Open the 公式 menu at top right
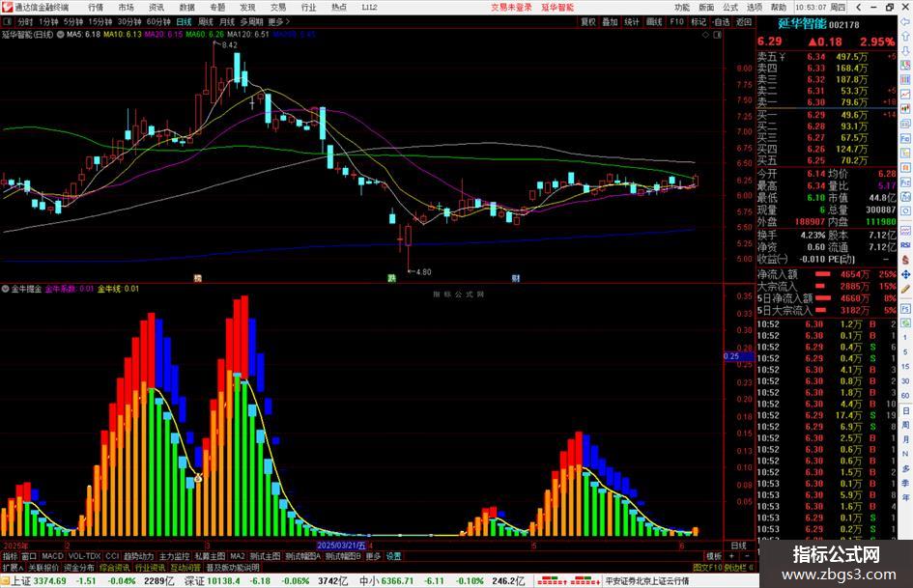The image size is (913, 588). coord(730,8)
